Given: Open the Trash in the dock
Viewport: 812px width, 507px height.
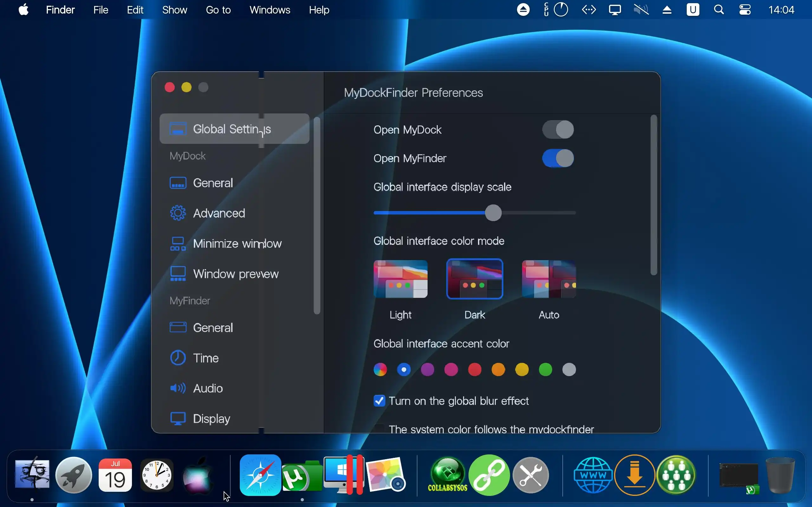Looking at the screenshot, I should (x=780, y=475).
